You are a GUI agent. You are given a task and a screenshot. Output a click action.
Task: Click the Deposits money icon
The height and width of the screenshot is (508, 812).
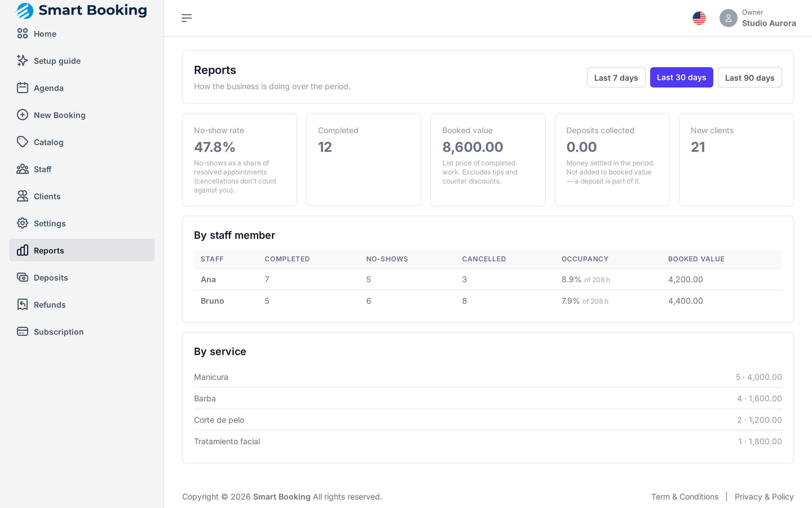pos(23,277)
